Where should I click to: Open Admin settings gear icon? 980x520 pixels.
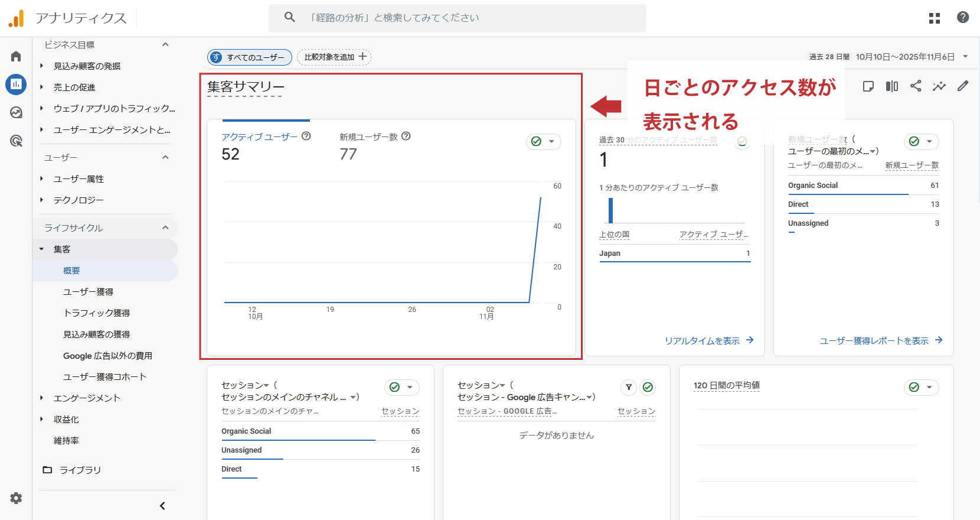point(16,498)
